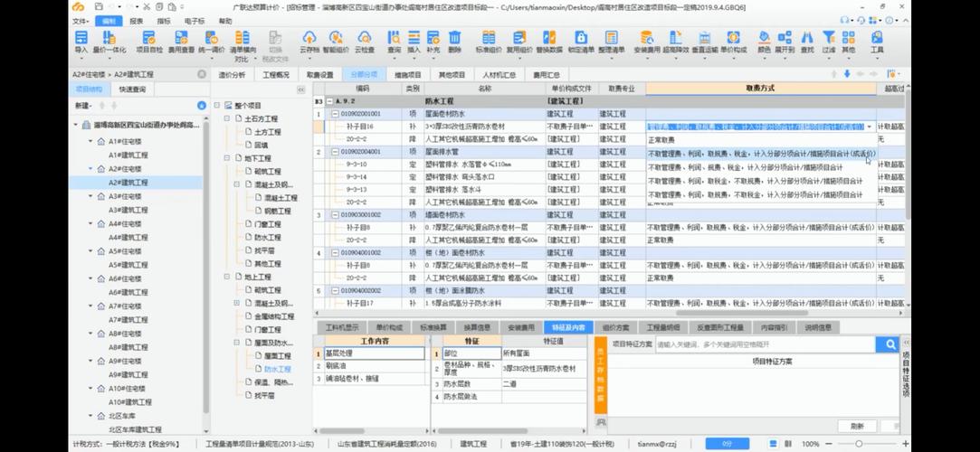Click the 0分 score indicator
Image resolution: width=980 pixels, height=452 pixels.
[727, 443]
